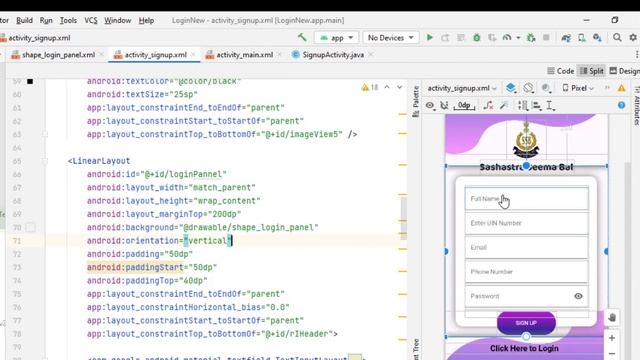Click the Orientation for Preview icon
Image resolution: width=640 pixels, height=360 pixels.
(x=529, y=88)
